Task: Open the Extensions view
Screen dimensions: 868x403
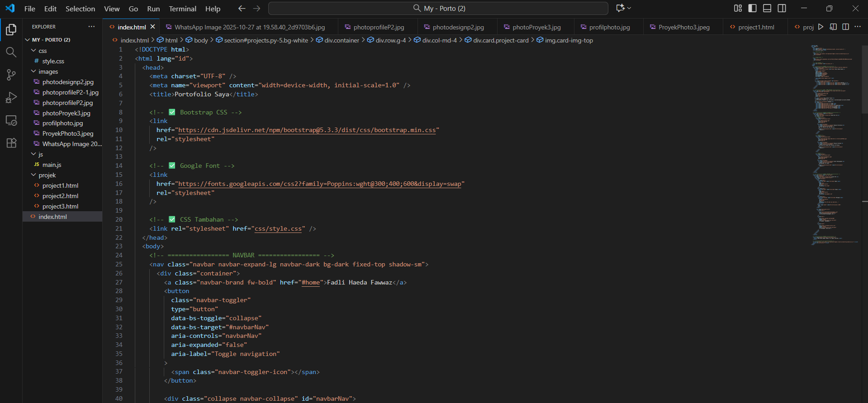Action: [11, 143]
